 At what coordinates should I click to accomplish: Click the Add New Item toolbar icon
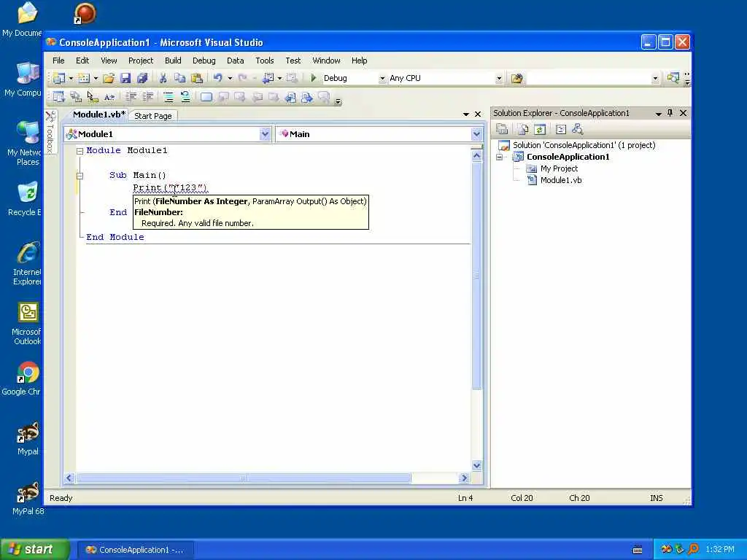[84, 78]
